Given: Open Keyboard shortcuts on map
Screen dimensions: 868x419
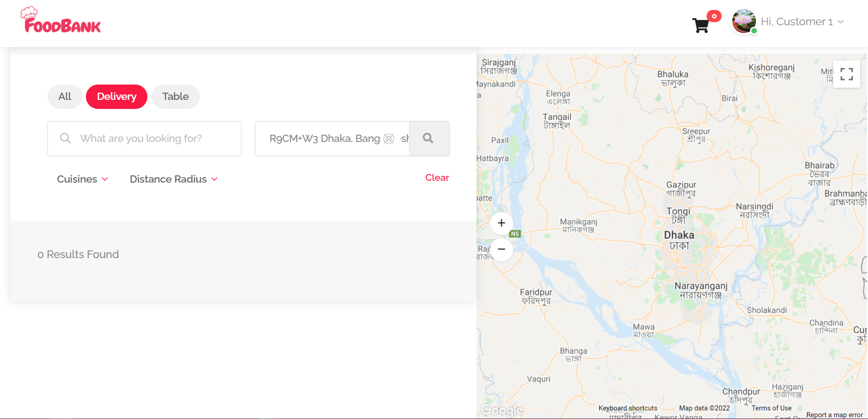Looking at the screenshot, I should 628,408.
